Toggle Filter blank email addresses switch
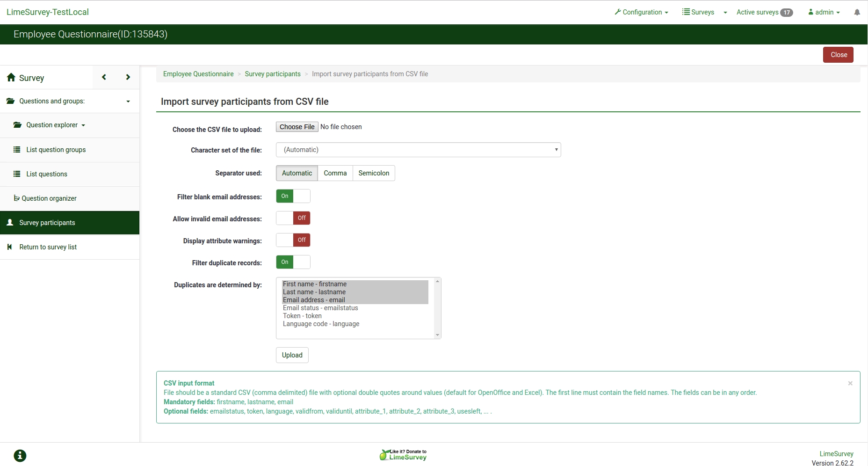The image size is (868, 466). 293,196
